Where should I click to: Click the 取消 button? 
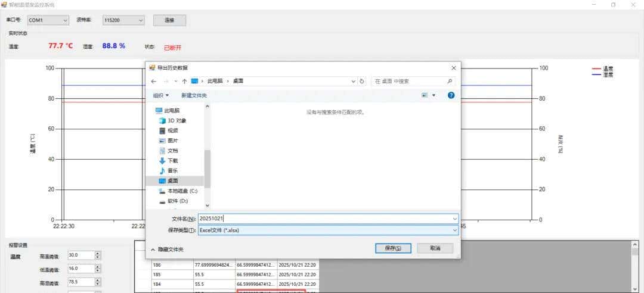[435, 248]
